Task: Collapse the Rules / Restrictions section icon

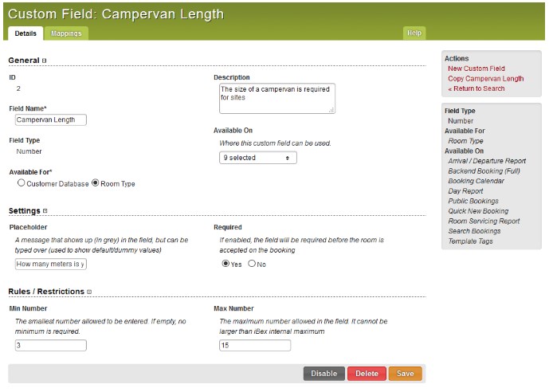Action: [89, 292]
